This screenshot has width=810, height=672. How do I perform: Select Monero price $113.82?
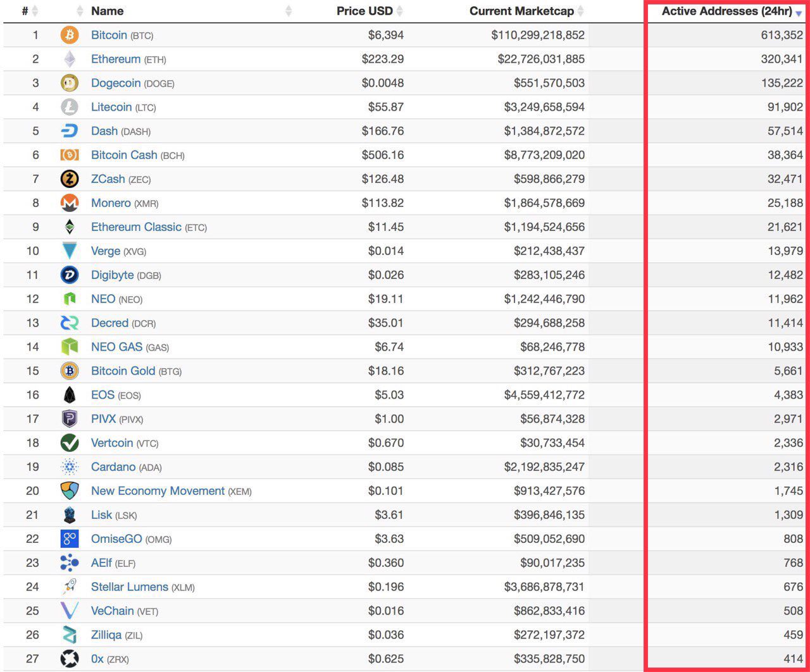[383, 204]
